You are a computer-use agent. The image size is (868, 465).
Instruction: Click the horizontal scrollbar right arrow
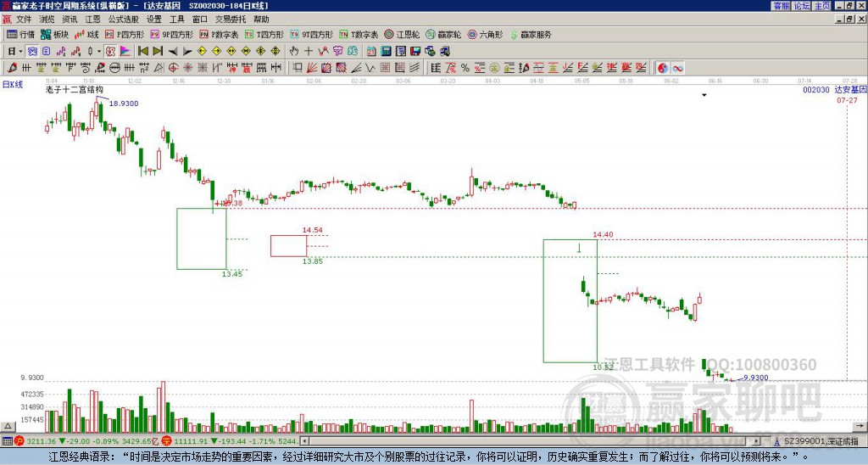(x=757, y=441)
